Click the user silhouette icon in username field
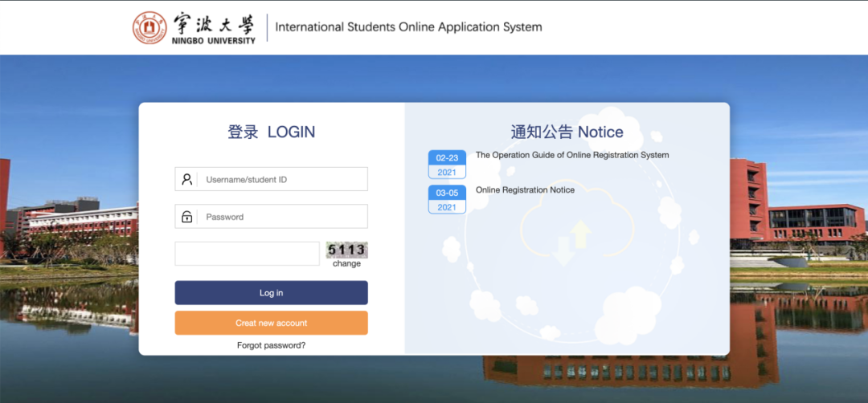Viewport: 868px width, 403px height. click(186, 179)
